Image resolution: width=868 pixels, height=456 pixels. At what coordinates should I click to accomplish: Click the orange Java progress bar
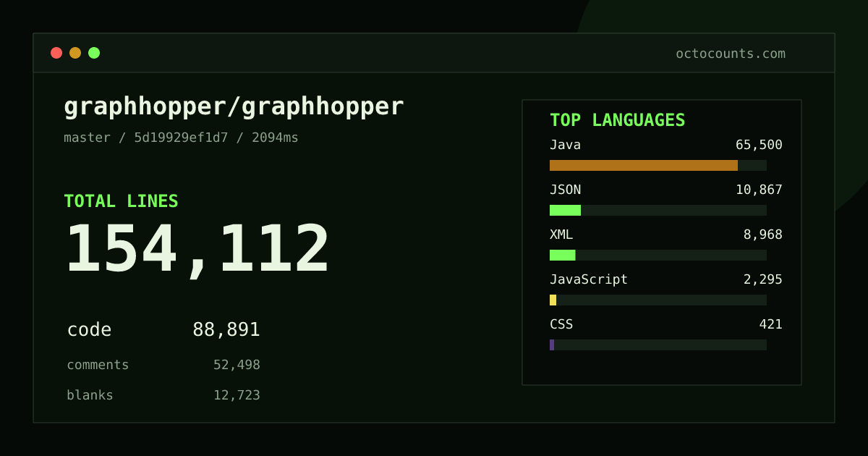(644, 165)
